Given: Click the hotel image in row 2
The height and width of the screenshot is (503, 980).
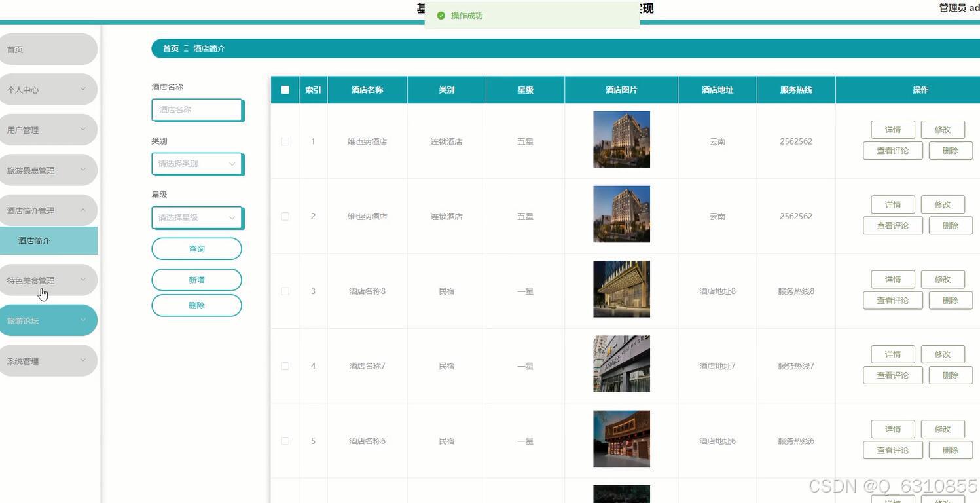Looking at the screenshot, I should point(621,214).
